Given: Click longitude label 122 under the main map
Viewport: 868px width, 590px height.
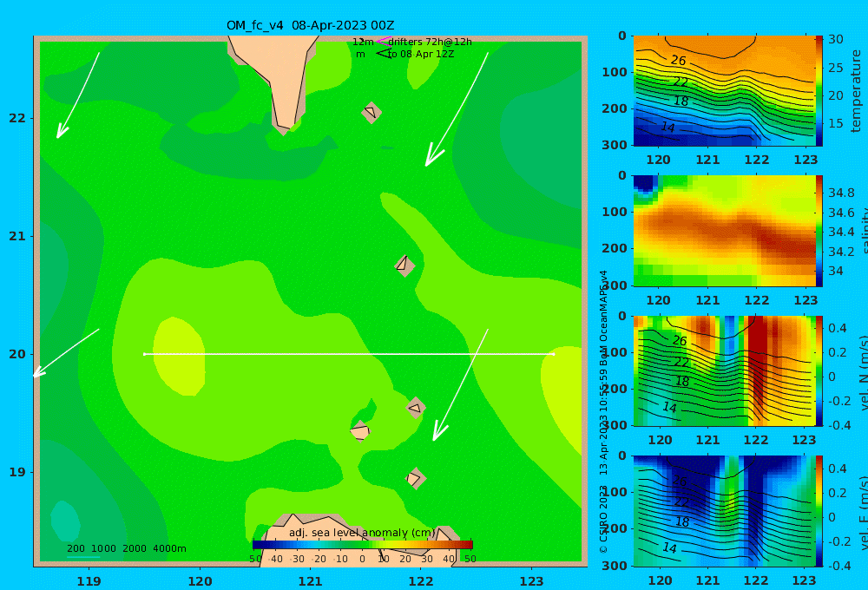Looking at the screenshot, I should [421, 581].
